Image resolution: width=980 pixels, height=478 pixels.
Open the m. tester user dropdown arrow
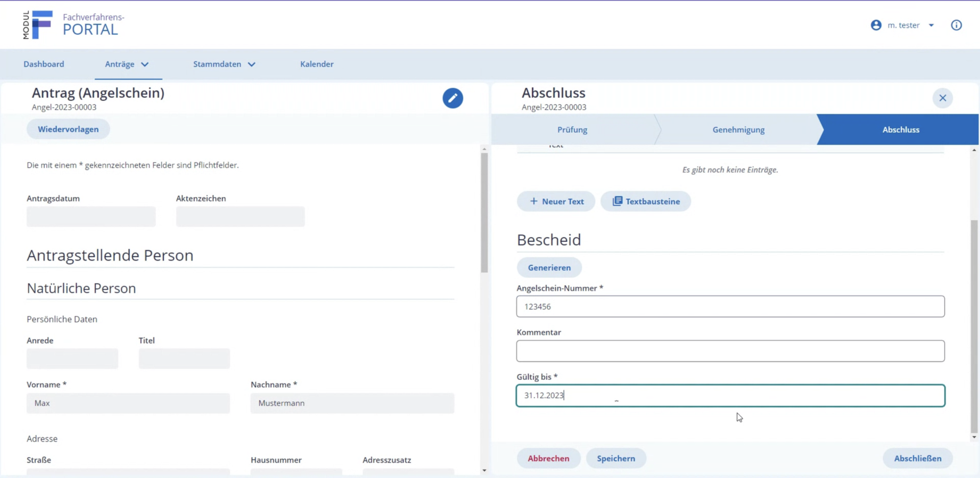click(x=931, y=25)
